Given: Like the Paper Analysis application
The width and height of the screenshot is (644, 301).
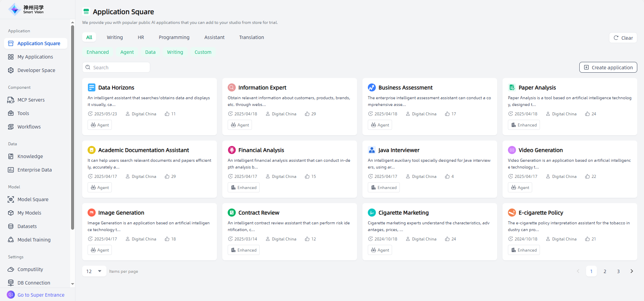Looking at the screenshot, I should (x=587, y=114).
